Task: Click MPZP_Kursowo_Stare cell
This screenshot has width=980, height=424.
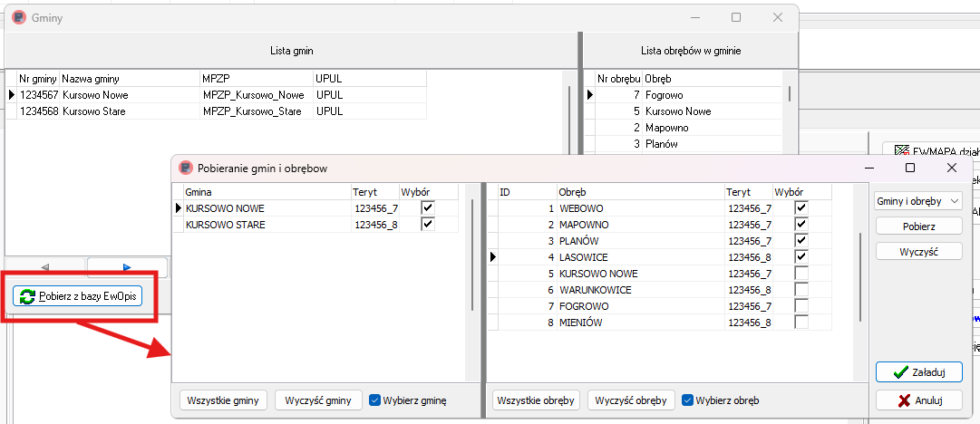Action: tap(257, 111)
